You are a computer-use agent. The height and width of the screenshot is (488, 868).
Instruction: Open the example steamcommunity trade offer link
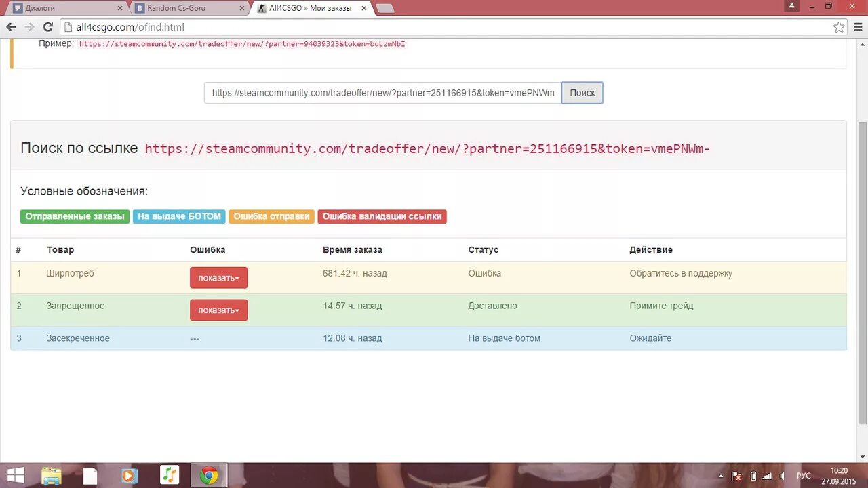point(242,43)
